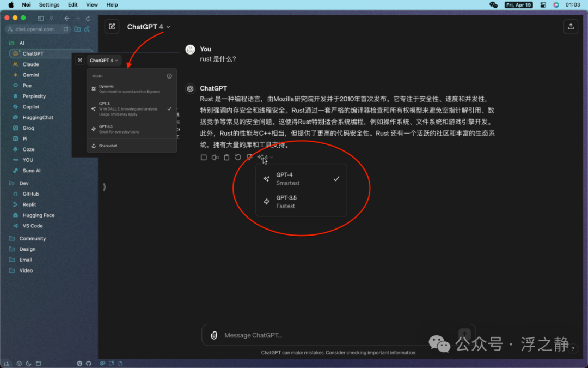The image size is (588, 368).
Task: Select GPT-4 Smartest option
Action: (301, 179)
